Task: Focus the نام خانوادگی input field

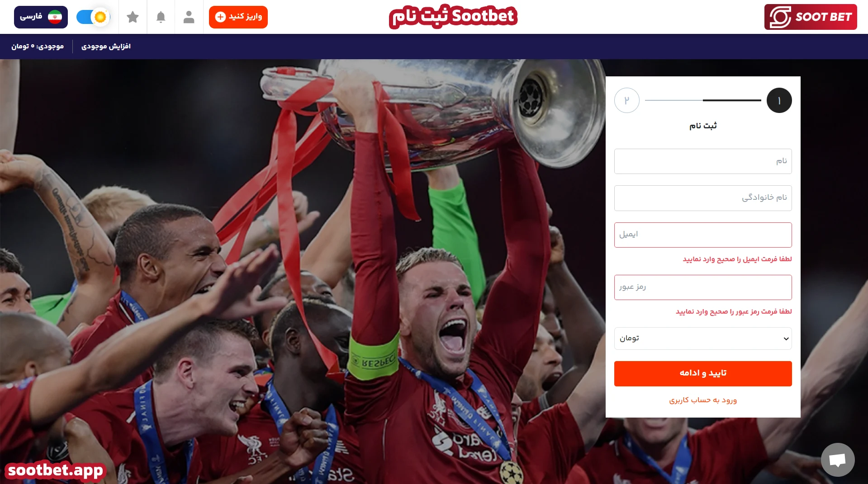Action: tap(703, 198)
